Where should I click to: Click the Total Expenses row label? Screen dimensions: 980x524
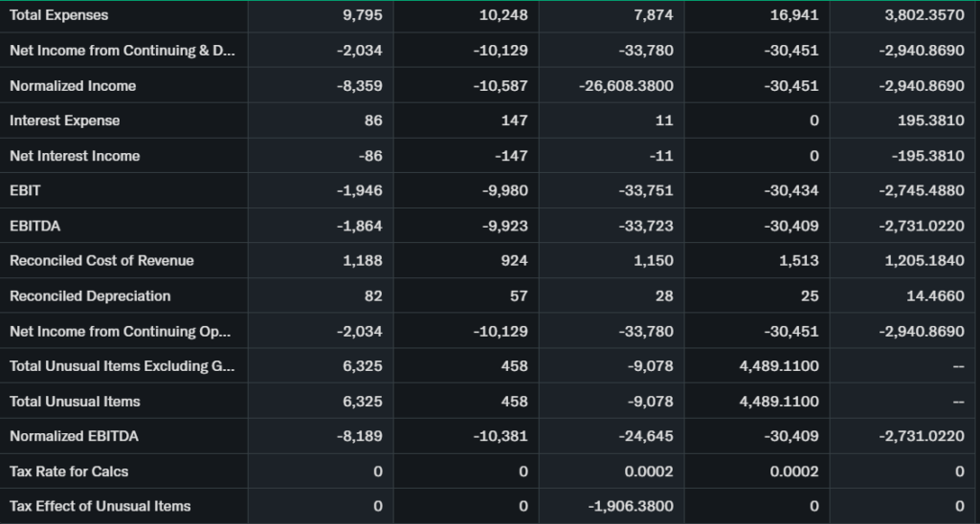pyautogui.click(x=59, y=15)
